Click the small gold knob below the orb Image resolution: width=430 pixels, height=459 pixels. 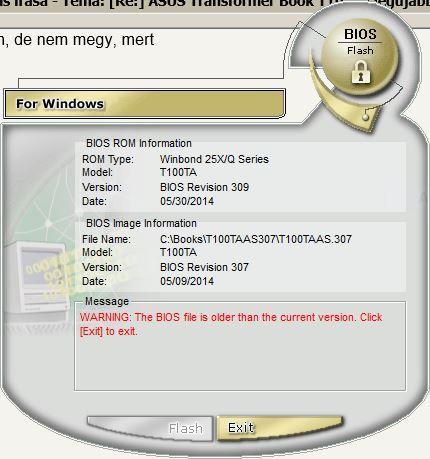pos(366,117)
